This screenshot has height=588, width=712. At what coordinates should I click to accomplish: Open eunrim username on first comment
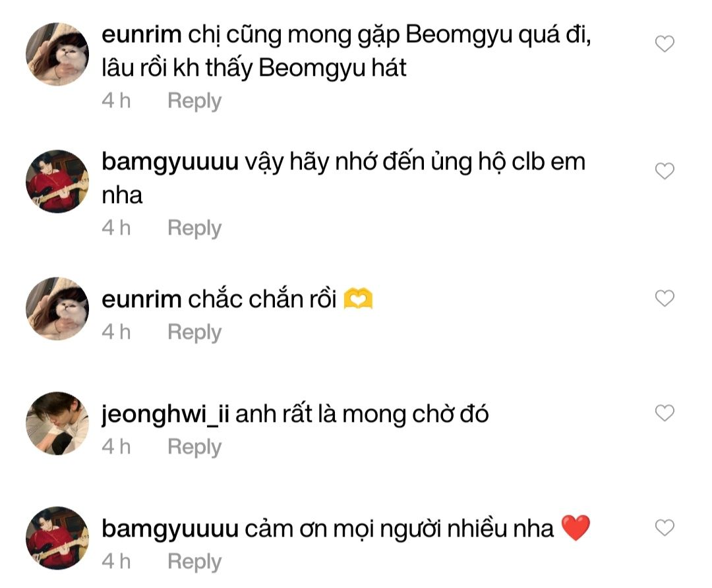pos(141,35)
